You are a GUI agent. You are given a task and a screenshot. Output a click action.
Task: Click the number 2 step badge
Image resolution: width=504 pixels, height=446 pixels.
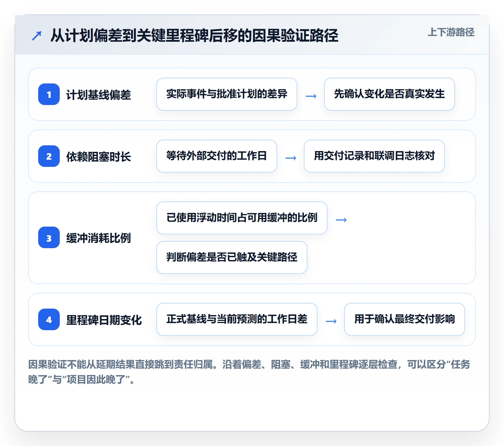click(49, 156)
